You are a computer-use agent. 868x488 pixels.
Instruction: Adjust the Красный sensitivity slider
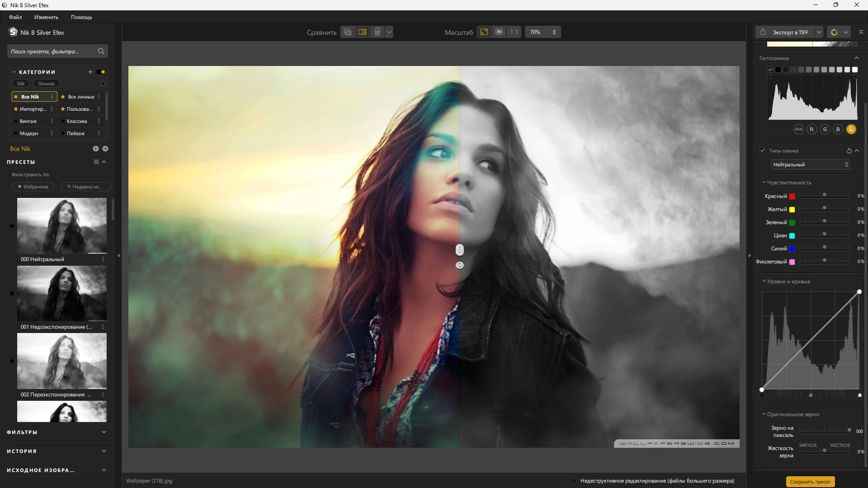(x=825, y=196)
